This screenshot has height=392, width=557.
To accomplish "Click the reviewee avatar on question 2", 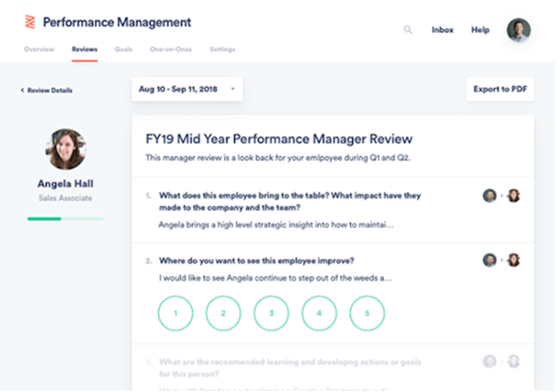I will click(x=514, y=260).
